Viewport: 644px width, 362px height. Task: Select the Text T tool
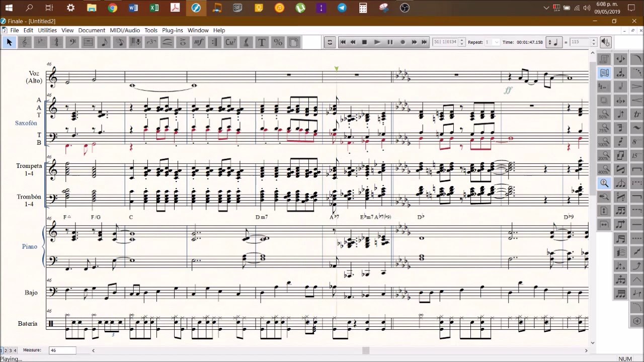coord(262,42)
